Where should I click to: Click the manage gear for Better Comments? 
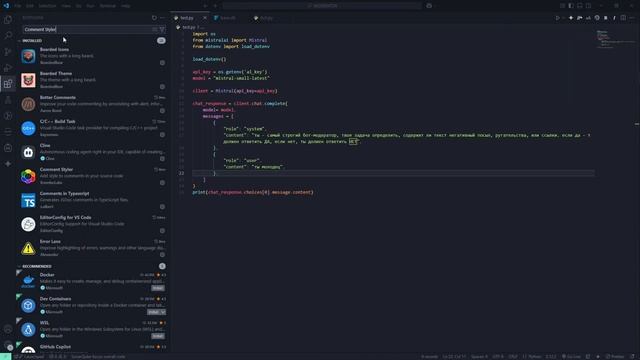(x=162, y=111)
